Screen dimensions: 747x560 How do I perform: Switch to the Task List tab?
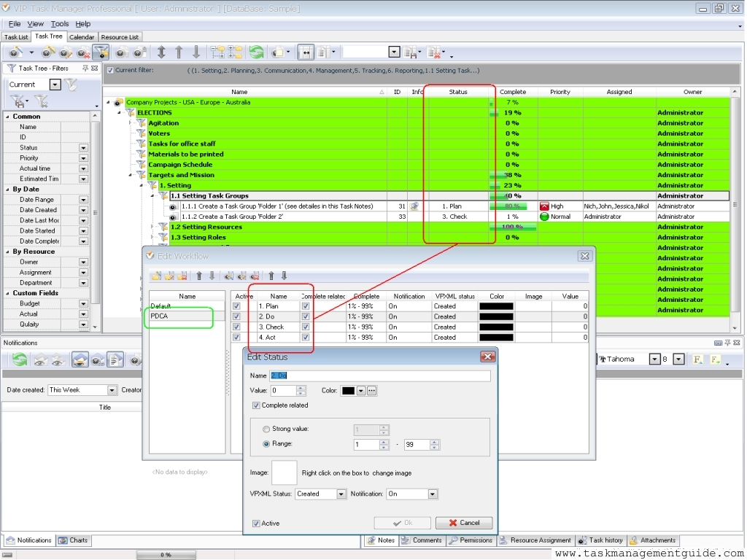(x=16, y=37)
